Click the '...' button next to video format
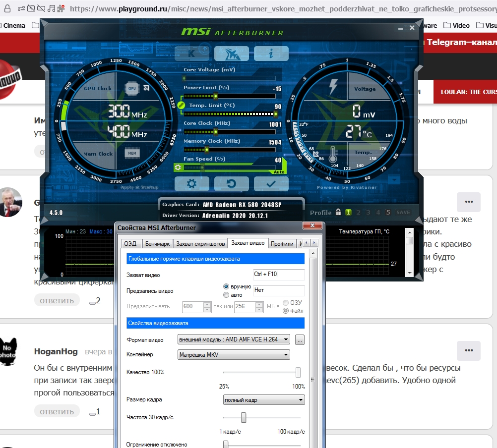The width and height of the screenshot is (497, 448). (299, 340)
